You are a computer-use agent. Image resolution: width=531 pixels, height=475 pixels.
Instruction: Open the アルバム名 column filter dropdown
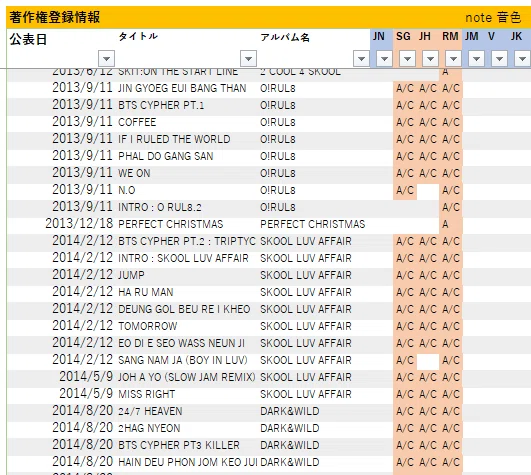coord(361,59)
